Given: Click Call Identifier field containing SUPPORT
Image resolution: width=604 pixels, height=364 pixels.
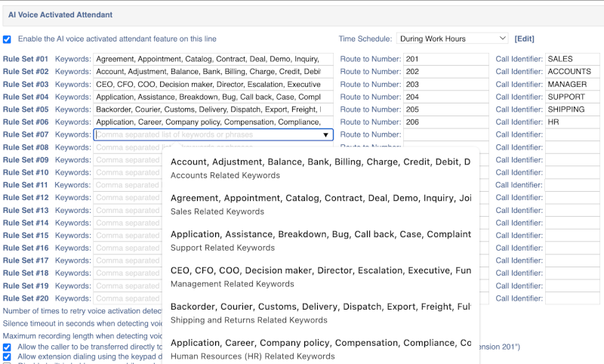Looking at the screenshot, I should 572,97.
